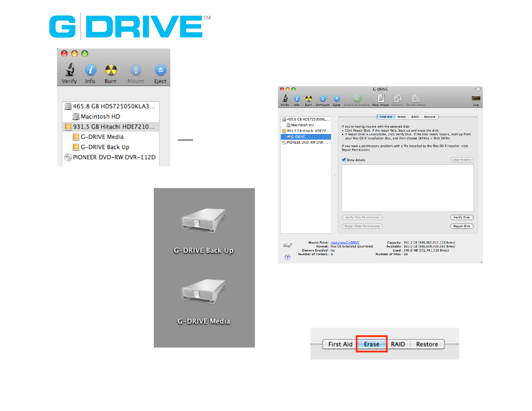The width and height of the screenshot is (532, 411).
Task: Click the Verify Disk Permissions button
Action: [x=362, y=217]
